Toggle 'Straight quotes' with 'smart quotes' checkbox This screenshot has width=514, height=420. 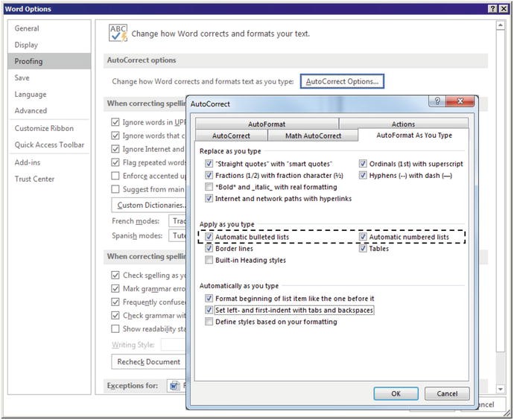coord(209,164)
